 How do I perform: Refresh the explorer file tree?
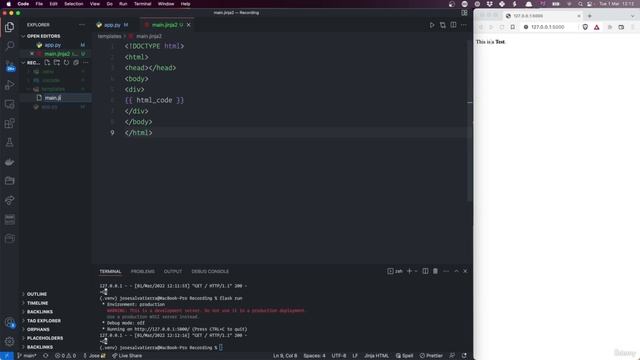click(x=66, y=62)
